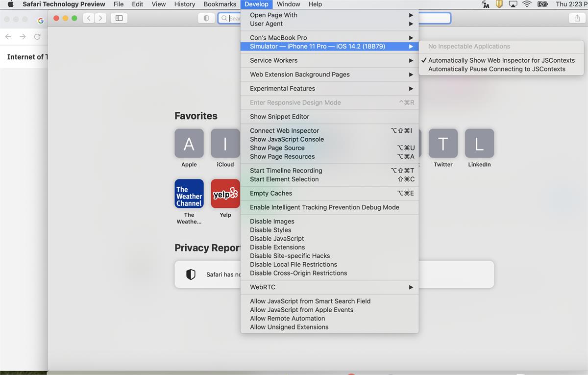Select Start Timeline Recording
588x375 pixels.
tap(330, 171)
